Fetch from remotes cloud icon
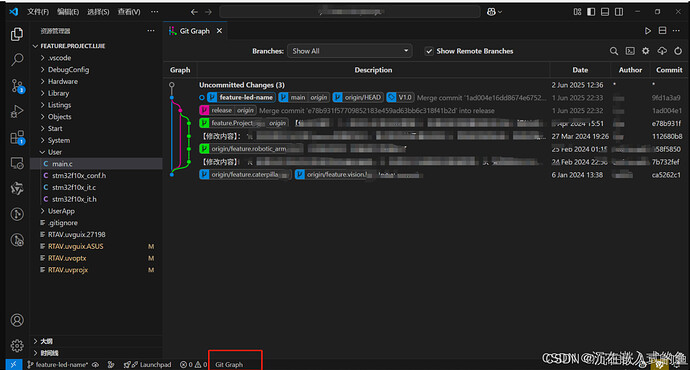Image resolution: width=690 pixels, height=370 pixels. click(x=662, y=51)
